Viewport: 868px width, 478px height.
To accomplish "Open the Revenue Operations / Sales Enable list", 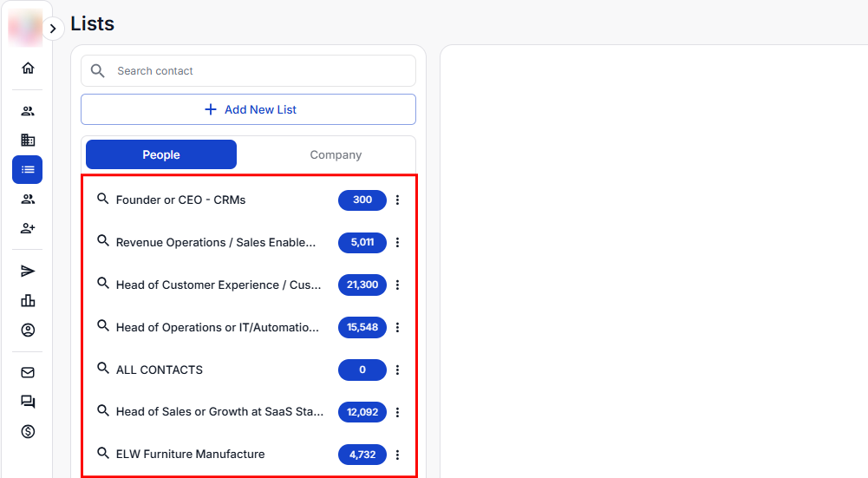I will pos(216,243).
